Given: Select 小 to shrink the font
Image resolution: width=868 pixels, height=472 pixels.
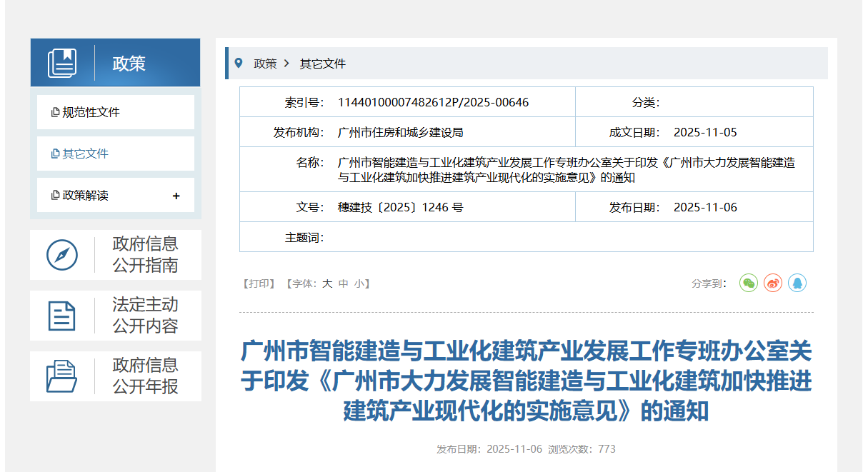Looking at the screenshot, I should click(x=357, y=283).
